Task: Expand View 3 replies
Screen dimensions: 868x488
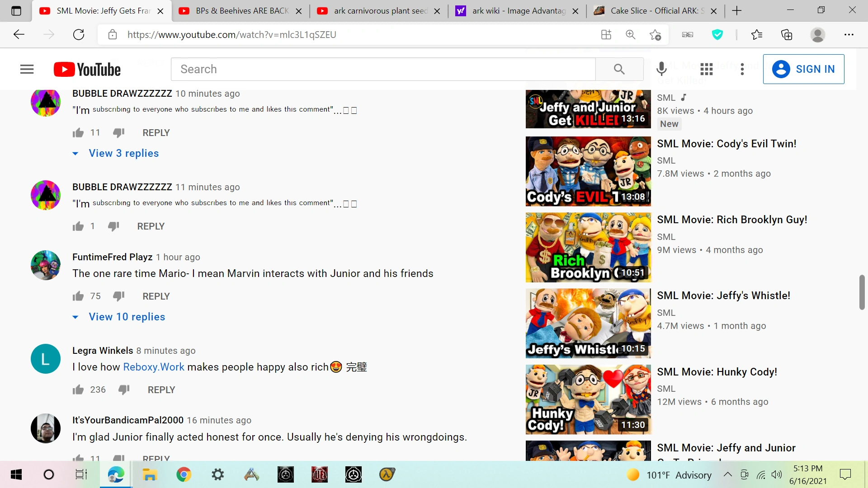Action: (x=124, y=153)
